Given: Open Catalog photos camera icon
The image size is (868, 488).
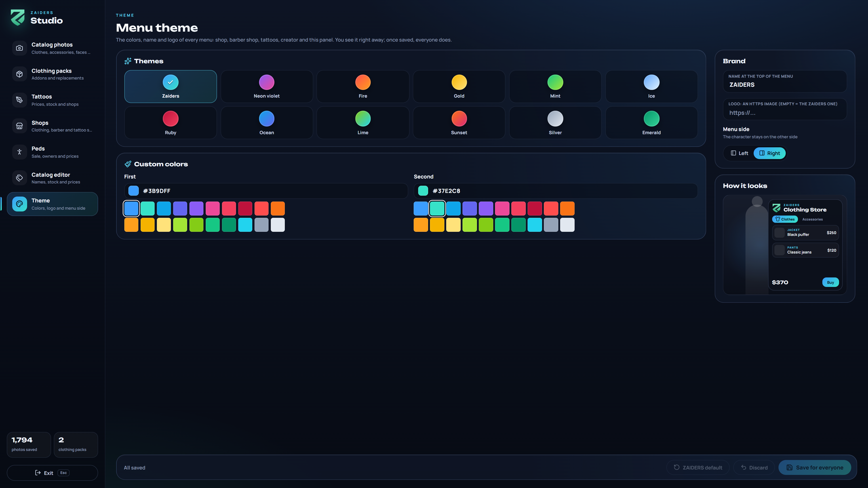Looking at the screenshot, I should point(19,48).
